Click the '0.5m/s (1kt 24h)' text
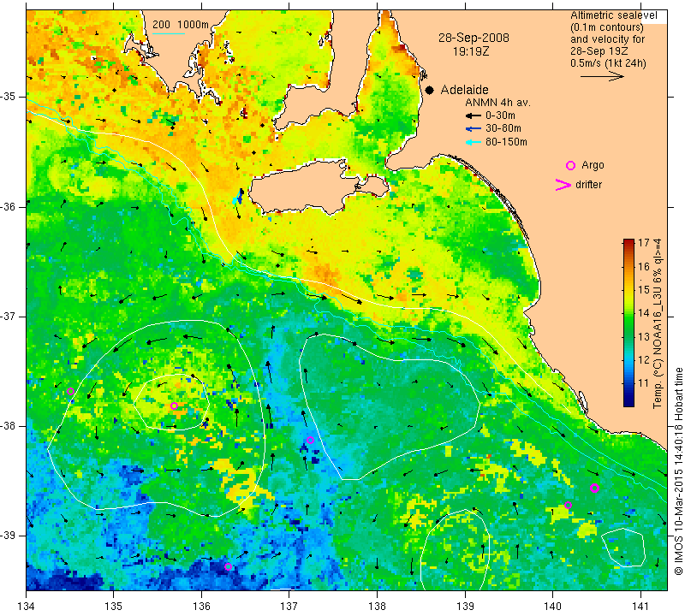The height and width of the screenshot is (616, 685). pos(608,63)
